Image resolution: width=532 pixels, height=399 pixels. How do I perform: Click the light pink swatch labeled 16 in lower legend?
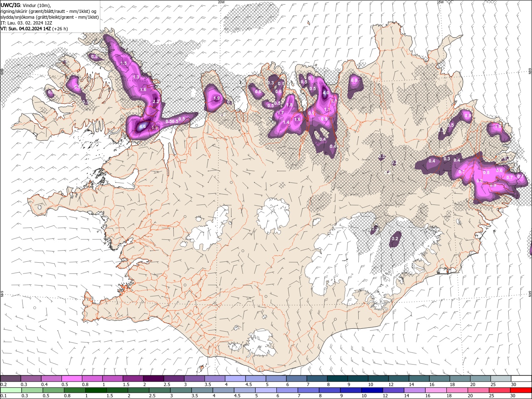tap(436, 390)
